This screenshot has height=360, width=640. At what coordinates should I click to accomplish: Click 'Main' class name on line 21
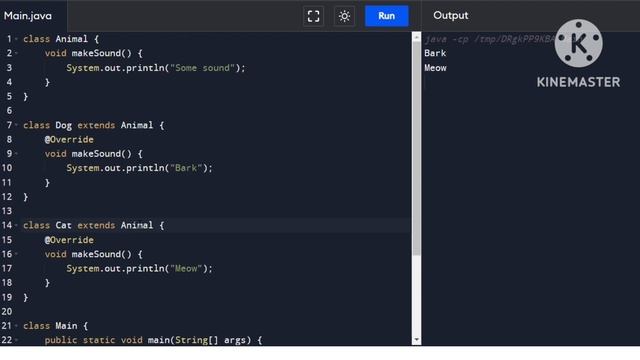pyautogui.click(x=66, y=326)
